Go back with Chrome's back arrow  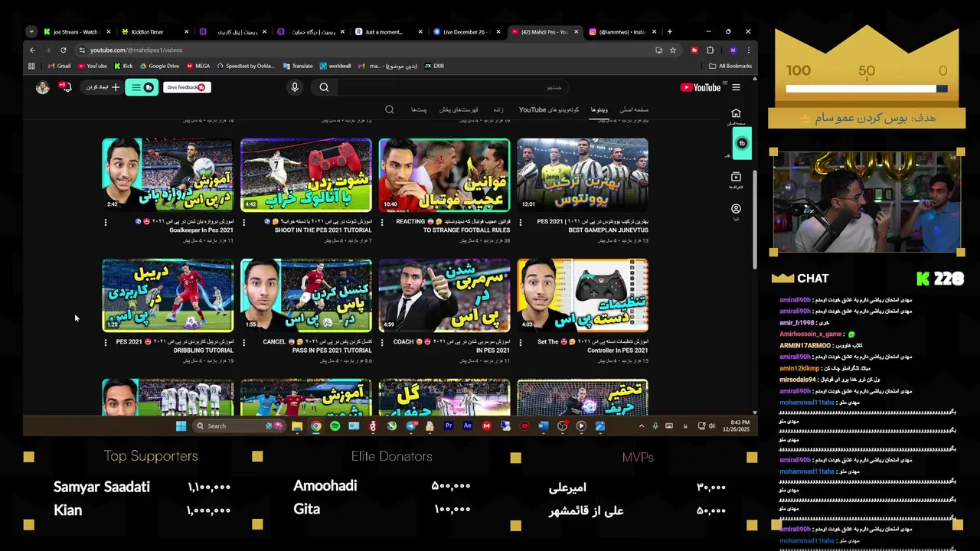32,50
